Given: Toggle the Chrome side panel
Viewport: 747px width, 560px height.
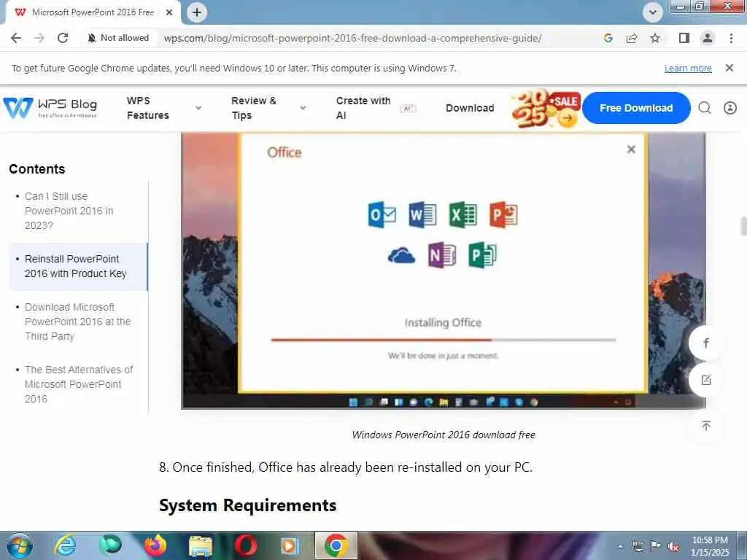Looking at the screenshot, I should (684, 38).
